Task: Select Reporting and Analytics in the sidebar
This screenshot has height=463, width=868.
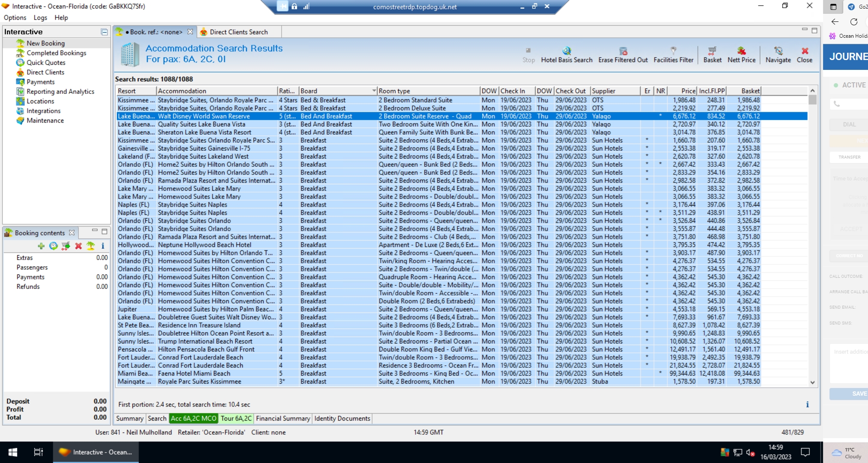Action: click(60, 92)
